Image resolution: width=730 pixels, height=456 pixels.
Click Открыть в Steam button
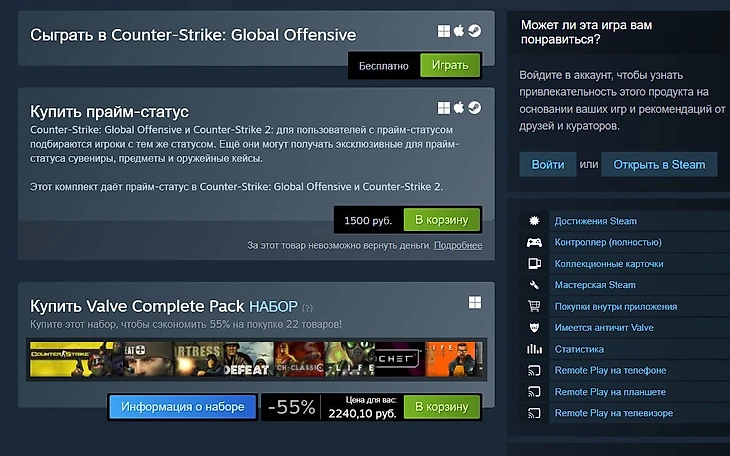(x=659, y=164)
